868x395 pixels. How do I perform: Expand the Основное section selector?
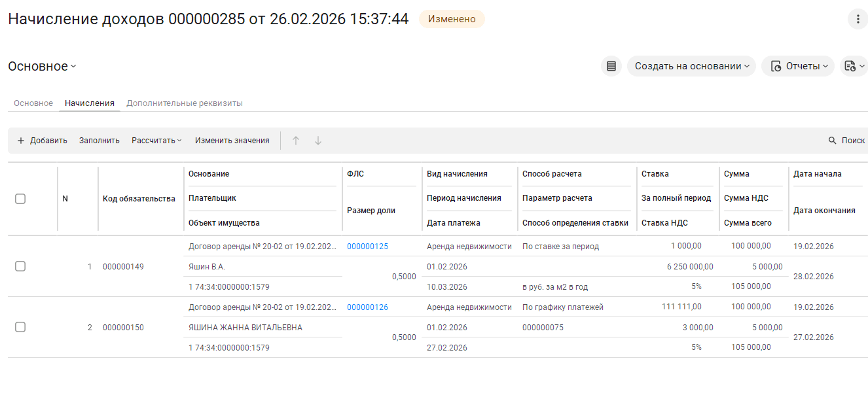click(42, 66)
